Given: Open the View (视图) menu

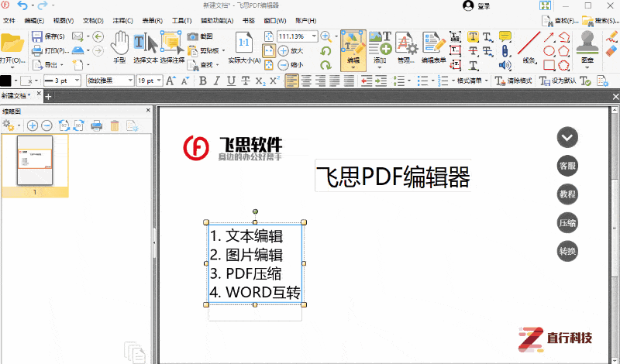Looking at the screenshot, I should [x=64, y=21].
